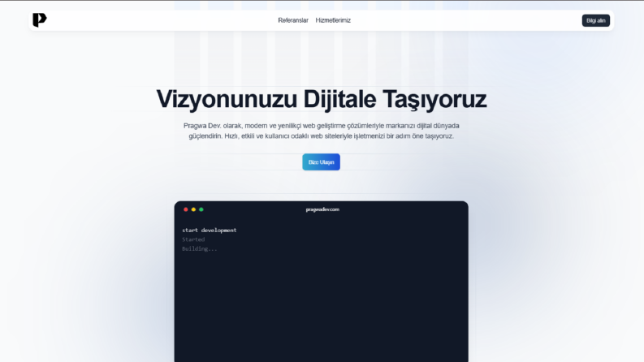Click the pragwadev.com terminal title
The width and height of the screenshot is (644, 362).
[x=322, y=209]
